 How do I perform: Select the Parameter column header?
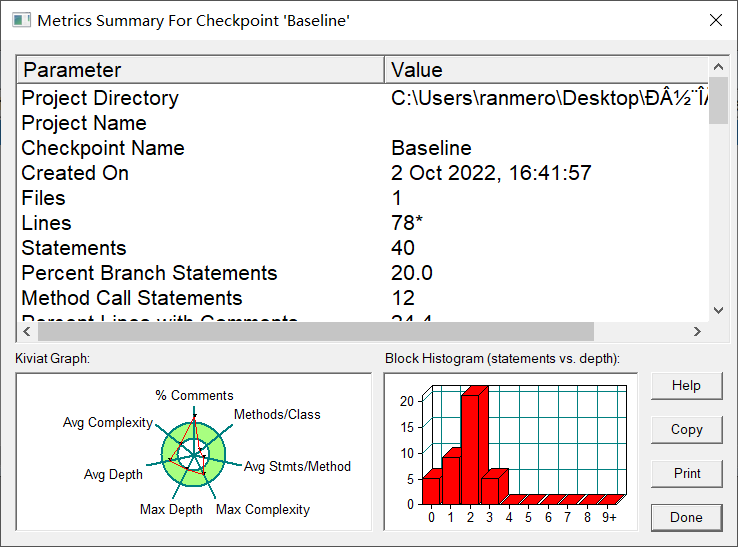click(201, 70)
